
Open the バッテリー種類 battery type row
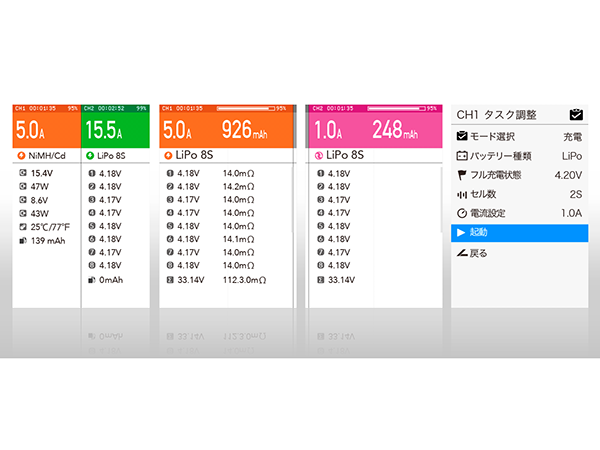(x=519, y=156)
